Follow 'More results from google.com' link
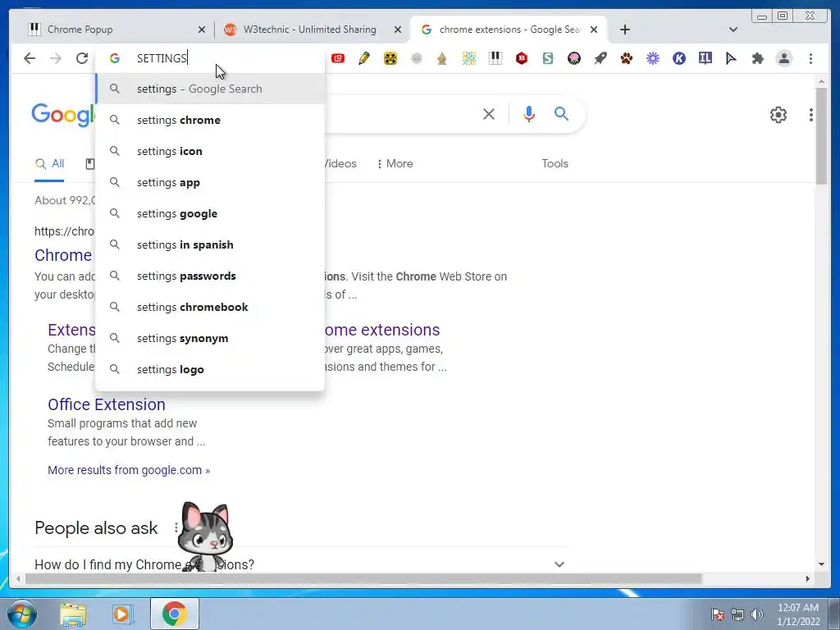840x630 pixels. (x=129, y=470)
